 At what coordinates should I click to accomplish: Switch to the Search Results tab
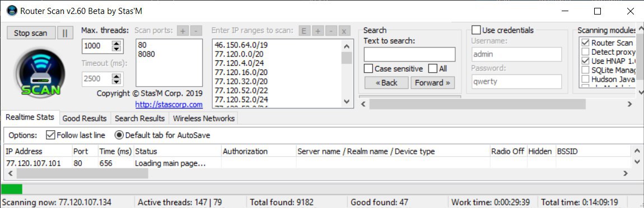point(139,119)
